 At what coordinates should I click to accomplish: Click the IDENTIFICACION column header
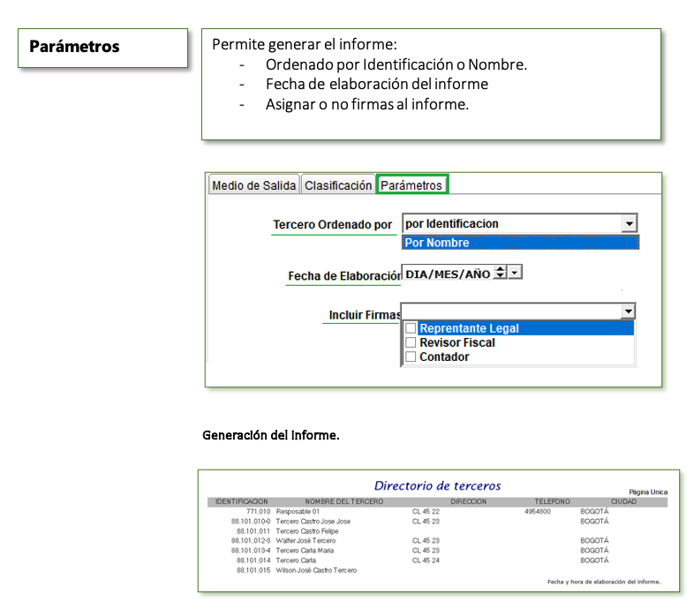(242, 501)
